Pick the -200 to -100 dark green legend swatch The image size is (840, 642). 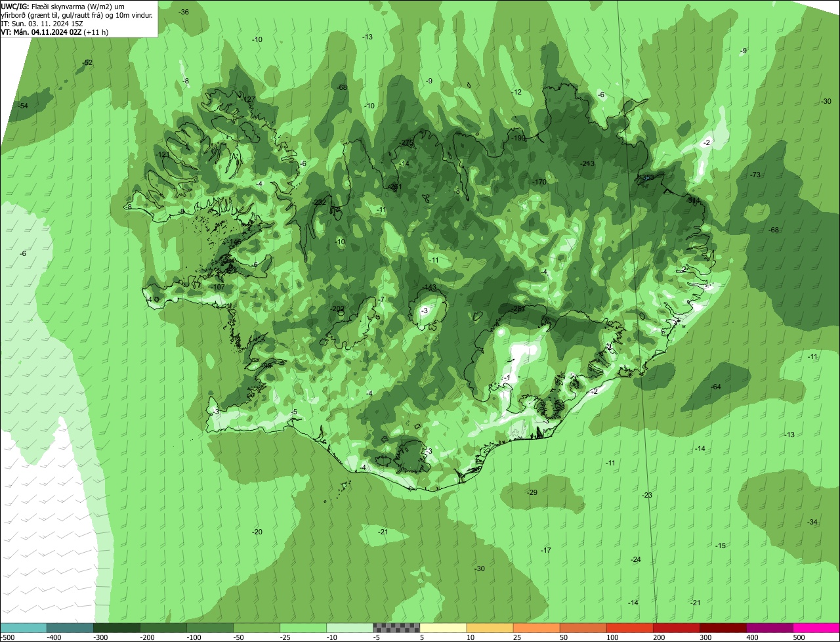click(x=163, y=628)
